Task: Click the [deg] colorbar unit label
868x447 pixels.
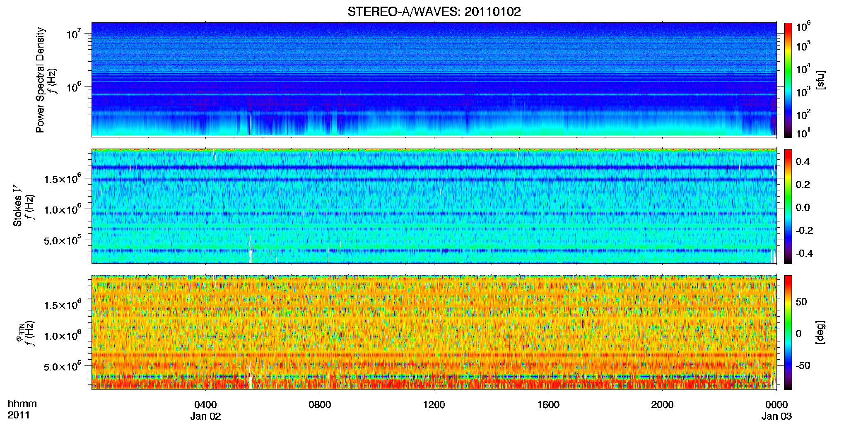Action: [820, 332]
